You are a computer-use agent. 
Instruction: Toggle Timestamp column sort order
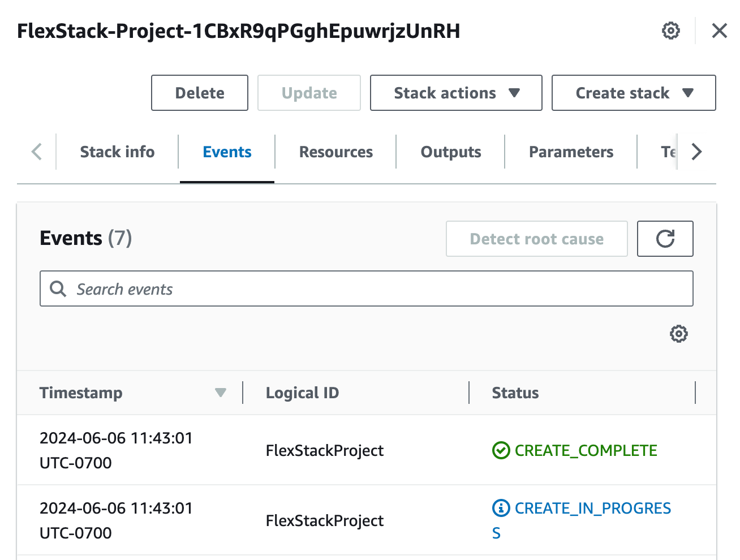(220, 392)
